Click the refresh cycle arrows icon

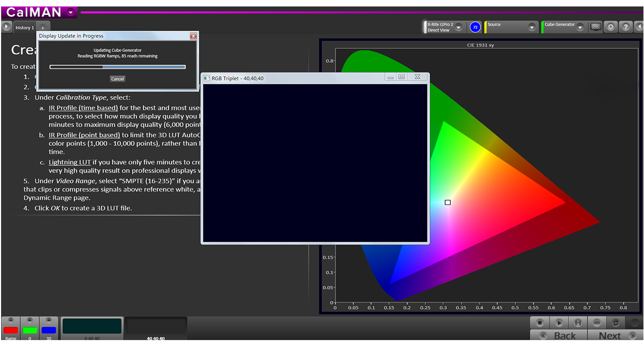[x=615, y=323]
